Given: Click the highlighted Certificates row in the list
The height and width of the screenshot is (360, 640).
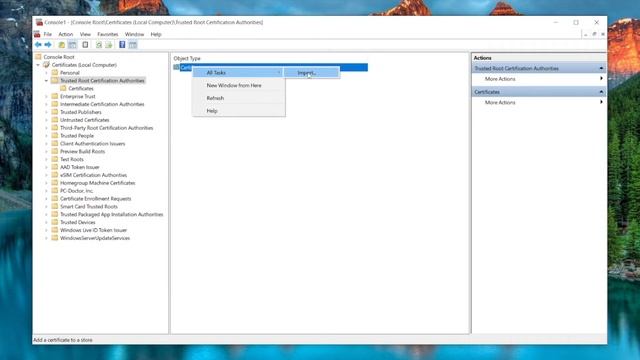Looking at the screenshot, I should click(271, 67).
